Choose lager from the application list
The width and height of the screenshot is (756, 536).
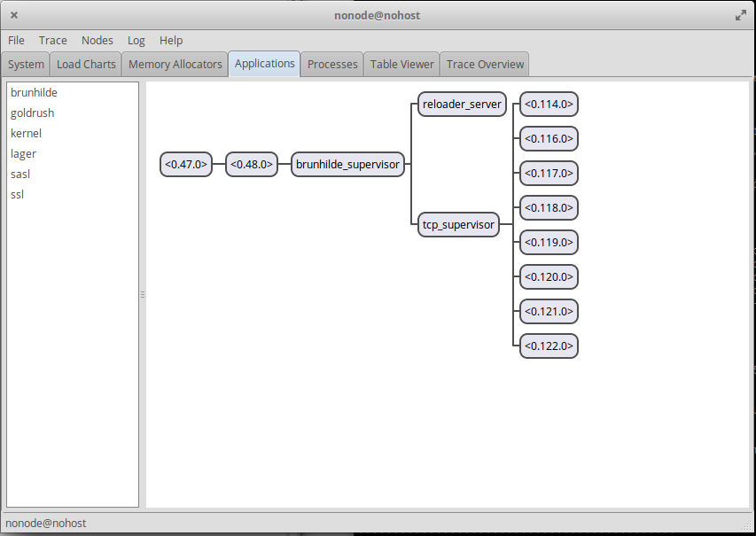point(23,153)
